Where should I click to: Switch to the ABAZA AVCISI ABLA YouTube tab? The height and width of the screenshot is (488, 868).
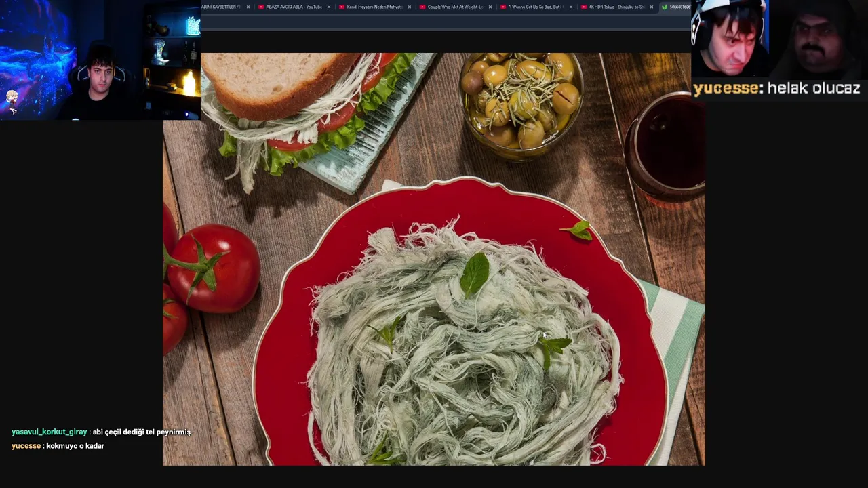294,7
